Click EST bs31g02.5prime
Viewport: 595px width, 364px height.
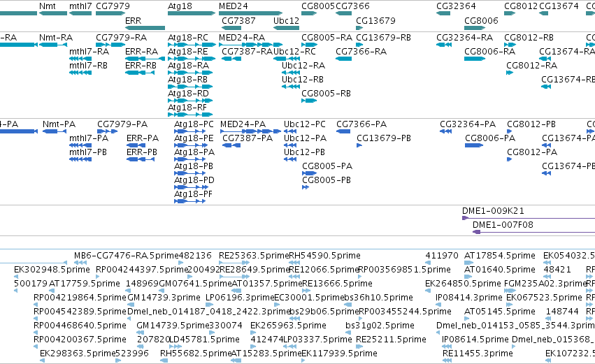click(380, 326)
